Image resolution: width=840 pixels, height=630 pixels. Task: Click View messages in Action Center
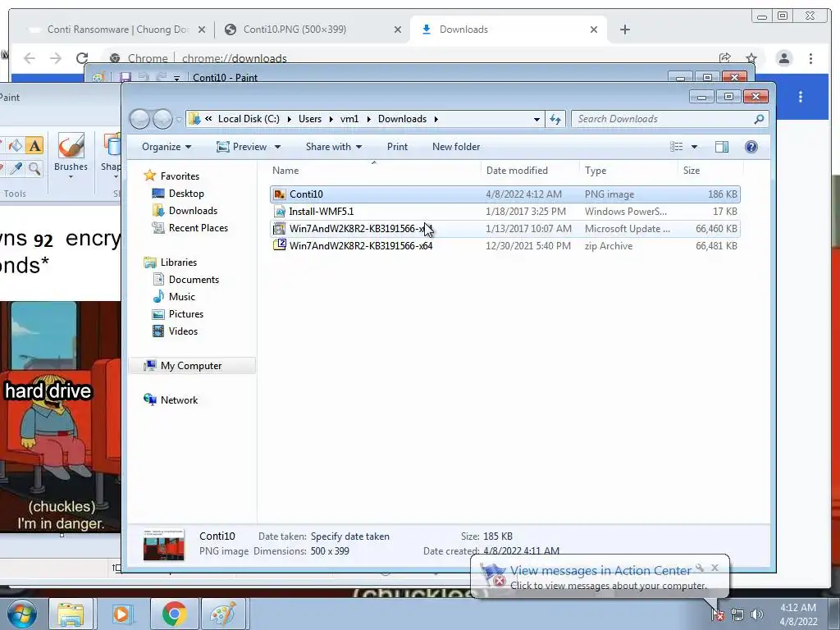click(x=600, y=571)
